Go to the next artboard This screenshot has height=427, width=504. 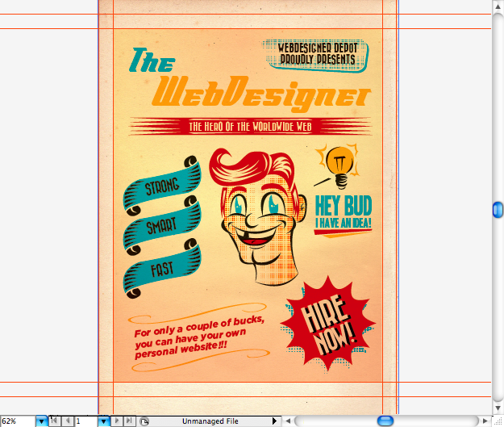(117, 421)
